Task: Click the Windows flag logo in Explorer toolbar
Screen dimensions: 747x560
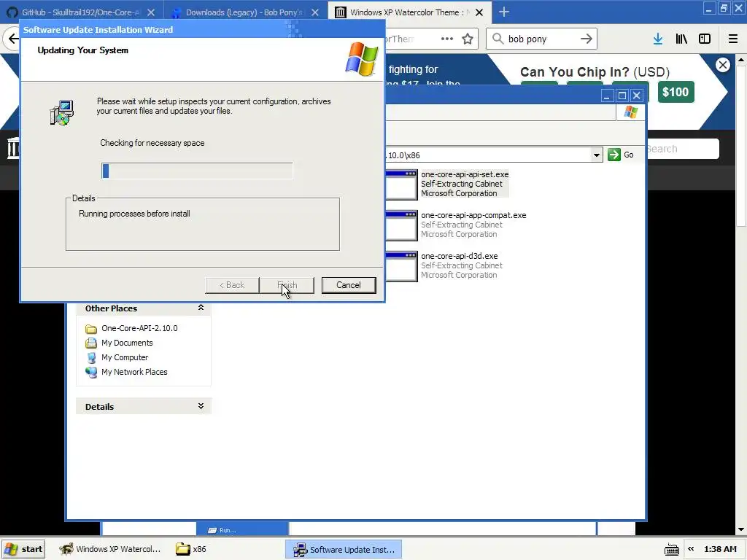Action: [x=631, y=112]
